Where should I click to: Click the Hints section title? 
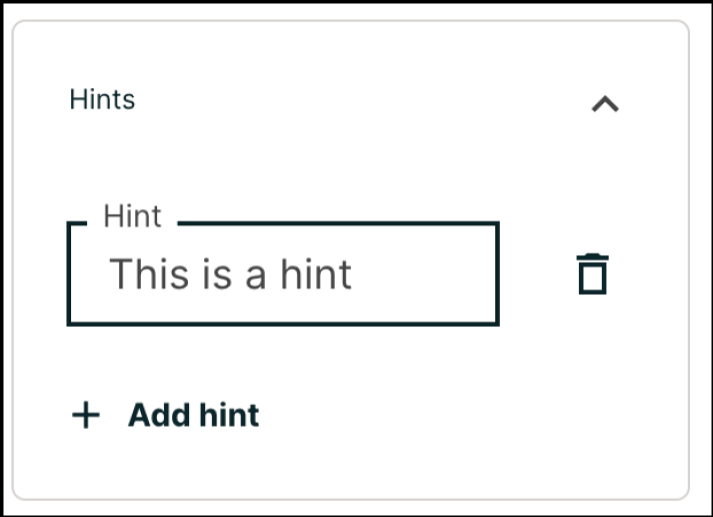click(x=102, y=100)
